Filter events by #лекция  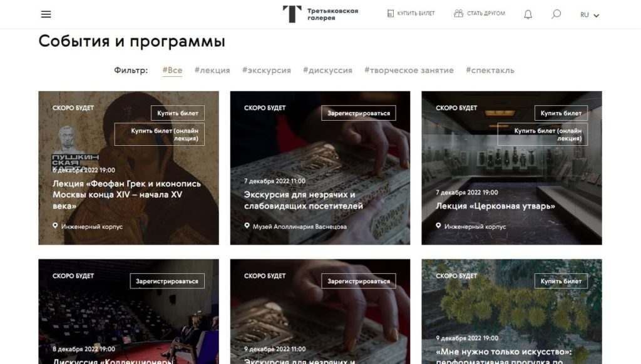point(212,70)
